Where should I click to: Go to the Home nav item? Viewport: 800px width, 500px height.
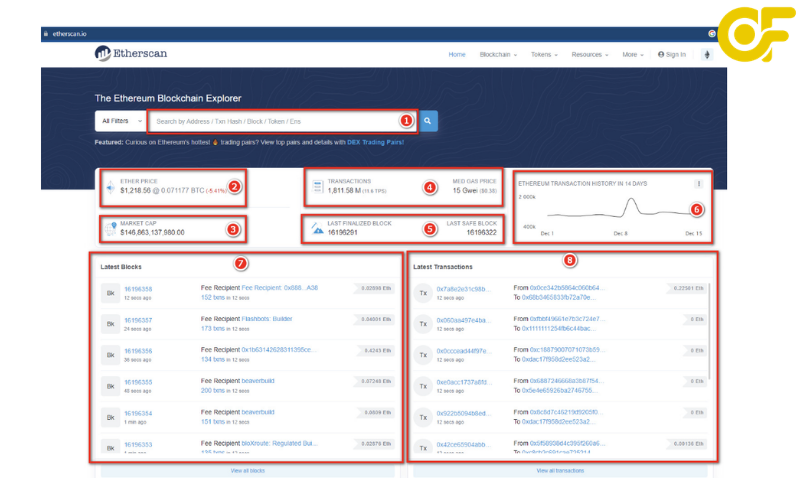(457, 55)
